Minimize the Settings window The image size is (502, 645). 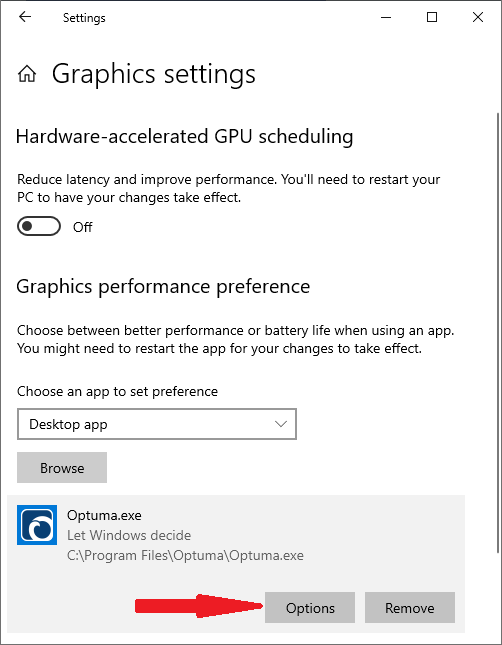click(386, 17)
